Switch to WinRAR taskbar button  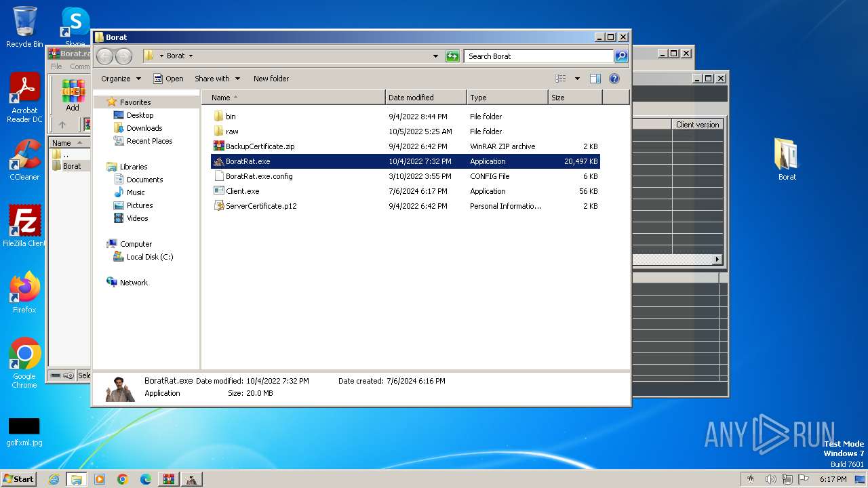pos(168,479)
